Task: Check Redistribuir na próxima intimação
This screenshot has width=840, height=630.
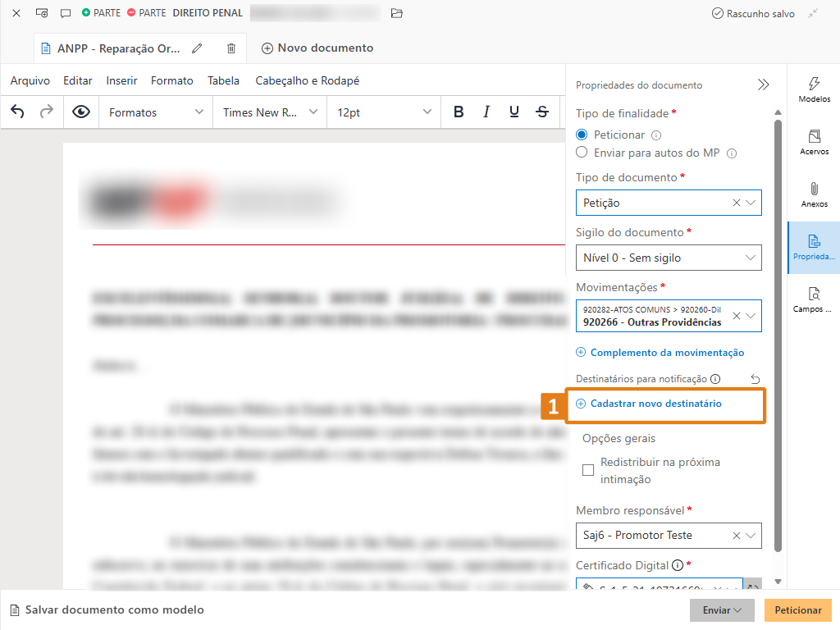Action: coord(588,470)
